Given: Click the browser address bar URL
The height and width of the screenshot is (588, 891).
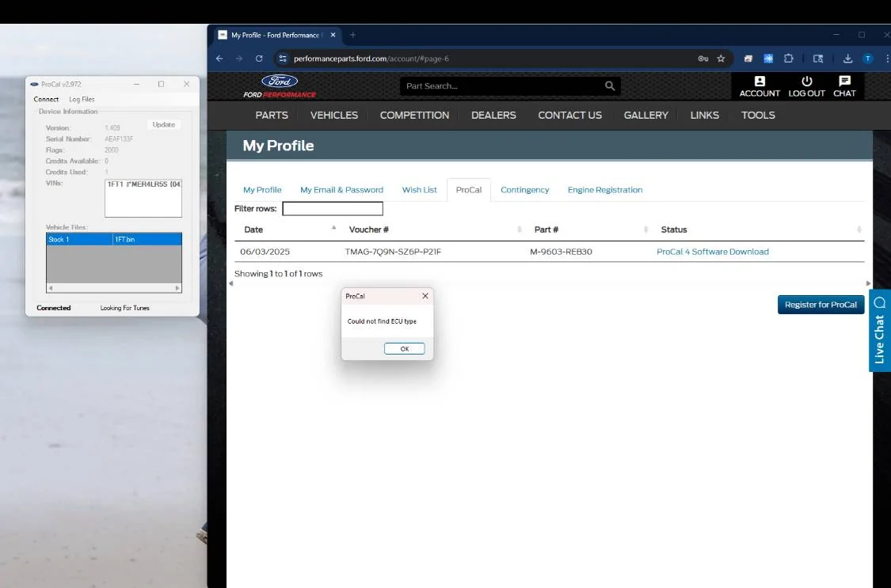Looking at the screenshot, I should 371,59.
